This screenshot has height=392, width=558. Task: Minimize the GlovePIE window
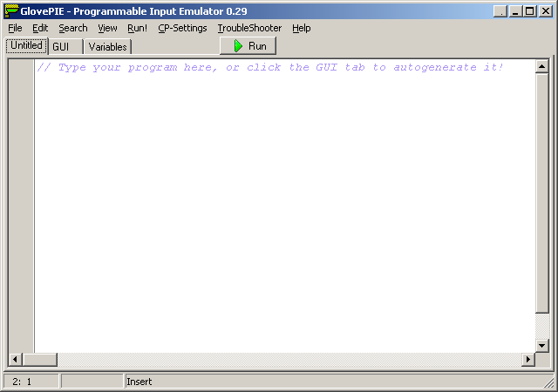point(515,11)
